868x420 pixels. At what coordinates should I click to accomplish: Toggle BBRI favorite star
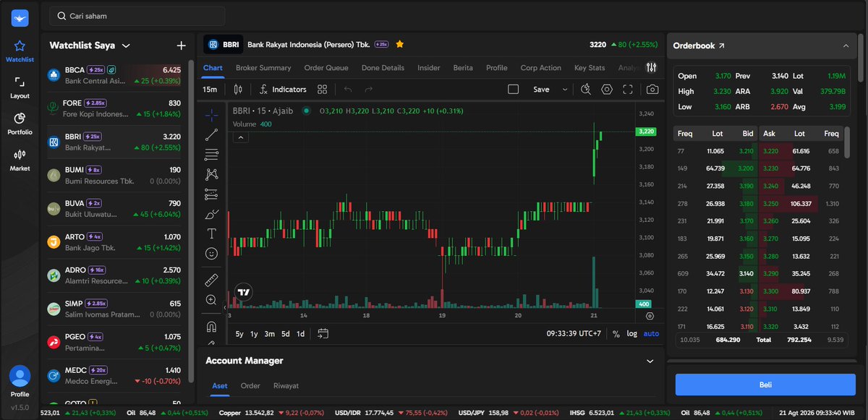399,44
